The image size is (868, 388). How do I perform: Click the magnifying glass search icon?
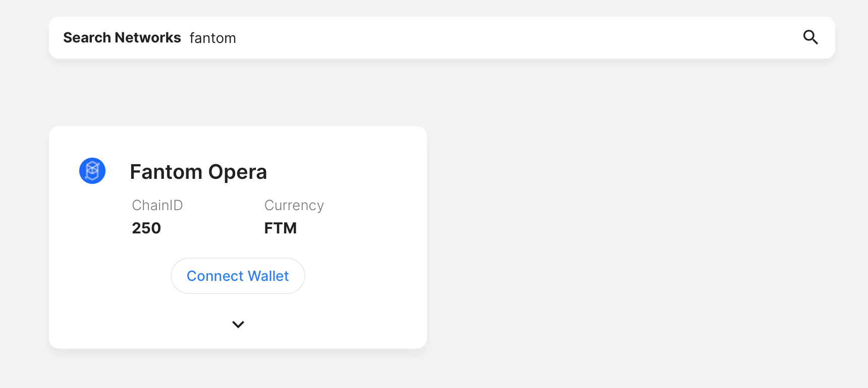[x=810, y=37]
